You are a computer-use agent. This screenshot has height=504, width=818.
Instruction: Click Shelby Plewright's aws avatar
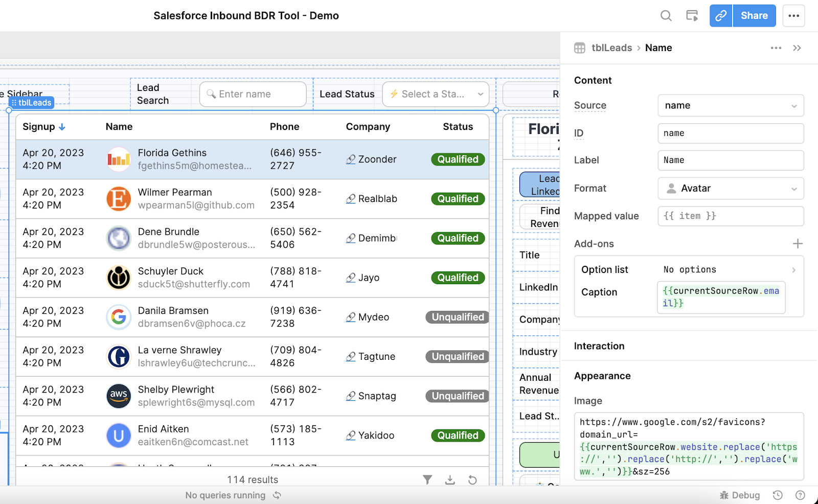point(119,396)
